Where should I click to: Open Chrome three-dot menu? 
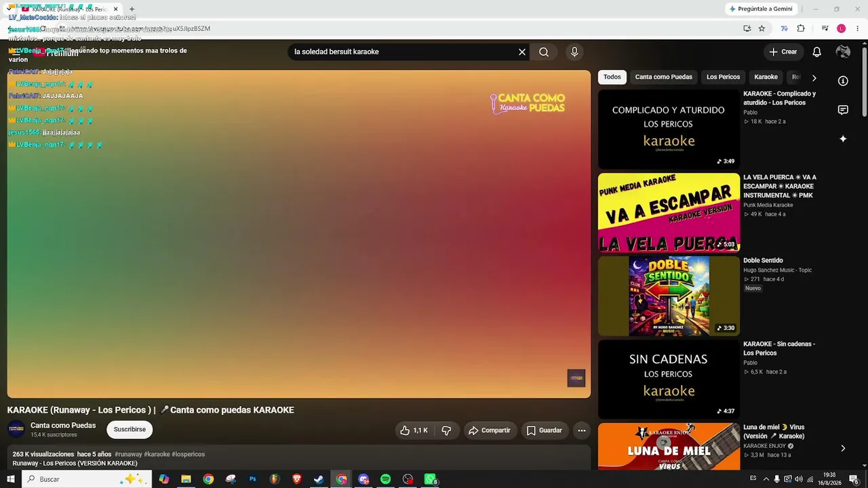tap(857, 28)
